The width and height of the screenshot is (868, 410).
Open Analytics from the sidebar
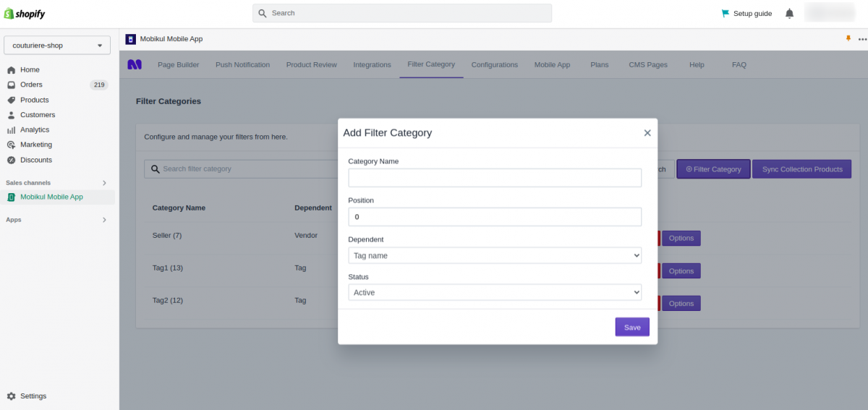point(35,130)
